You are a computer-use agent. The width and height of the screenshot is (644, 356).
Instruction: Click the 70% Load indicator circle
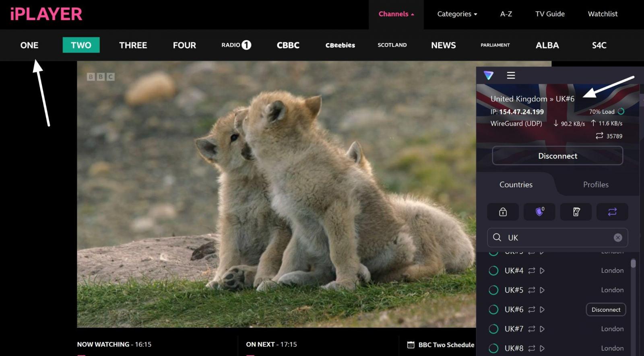[x=621, y=111]
